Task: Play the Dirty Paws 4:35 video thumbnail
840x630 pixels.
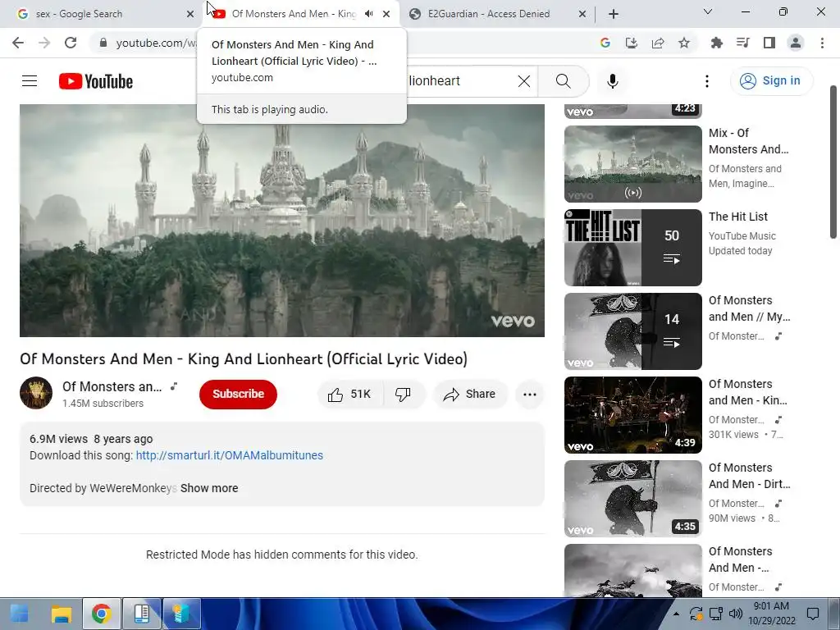Action: click(x=632, y=498)
